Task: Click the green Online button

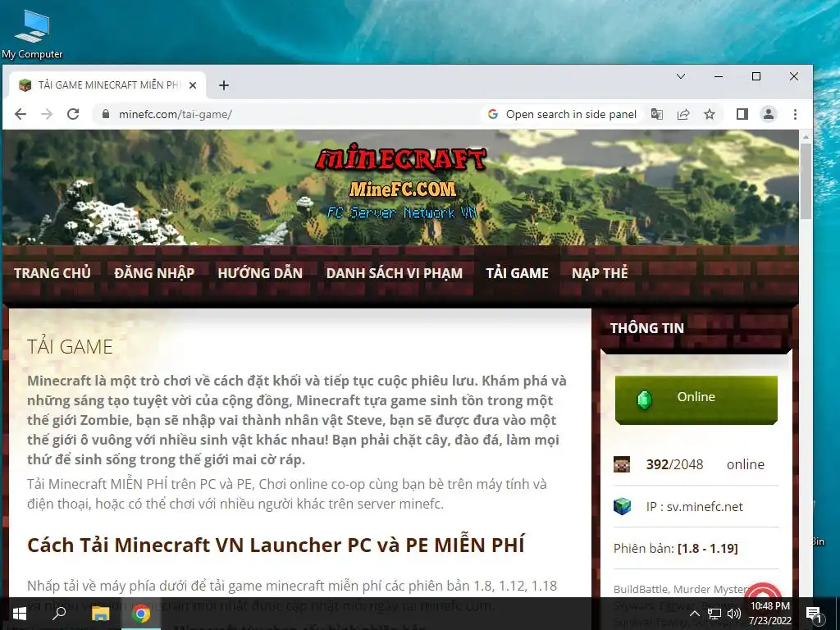Action: (696, 399)
